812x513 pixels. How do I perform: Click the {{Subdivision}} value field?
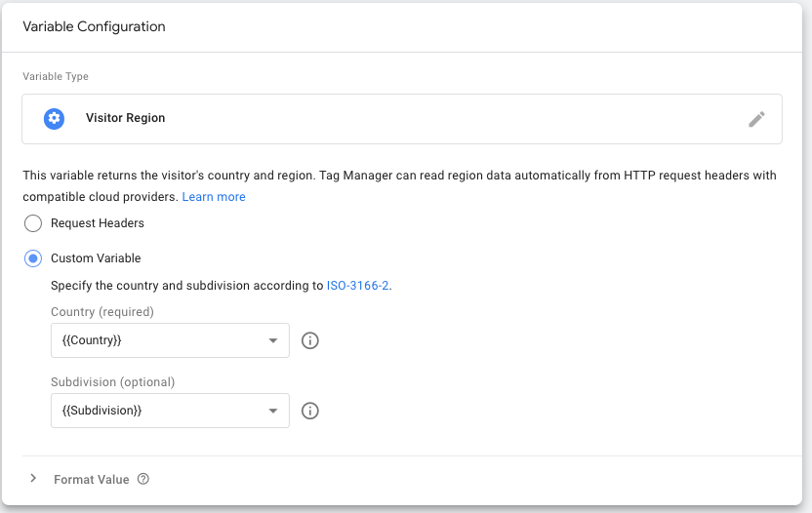[146, 411]
